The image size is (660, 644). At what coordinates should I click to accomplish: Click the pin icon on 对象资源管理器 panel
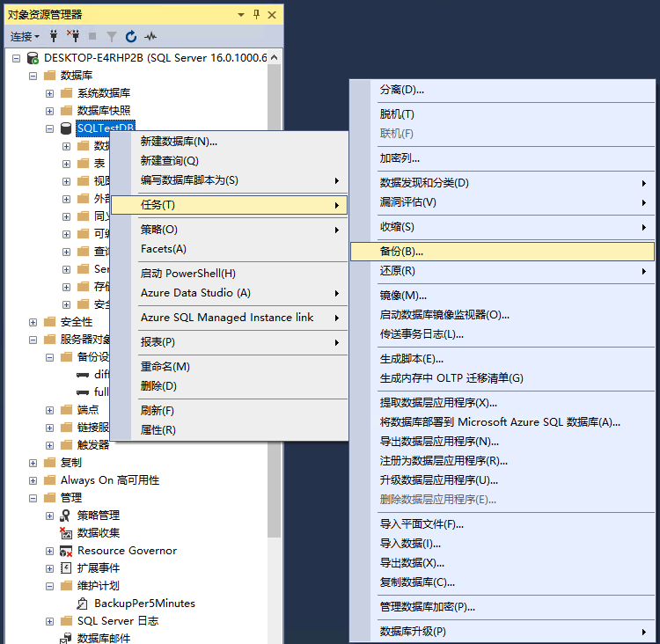tap(256, 15)
